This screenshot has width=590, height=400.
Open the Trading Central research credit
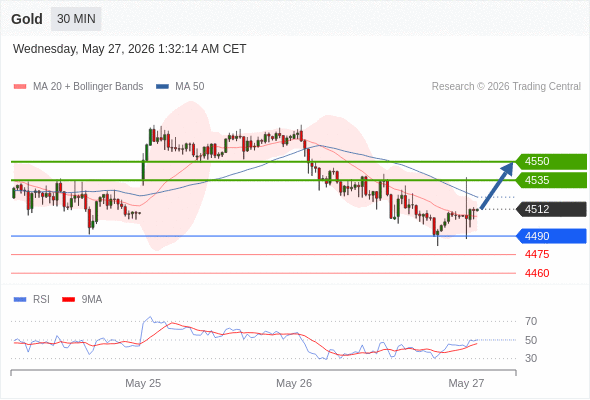[x=506, y=87]
